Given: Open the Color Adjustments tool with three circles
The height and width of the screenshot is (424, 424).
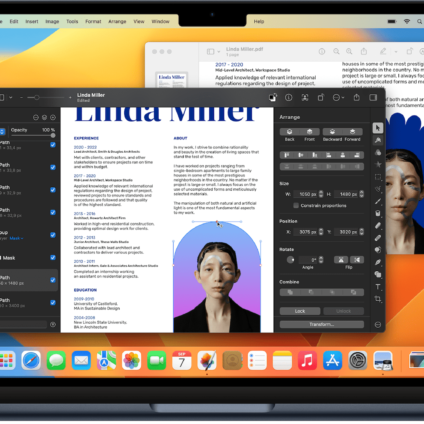Looking at the screenshot, I should (x=378, y=152).
